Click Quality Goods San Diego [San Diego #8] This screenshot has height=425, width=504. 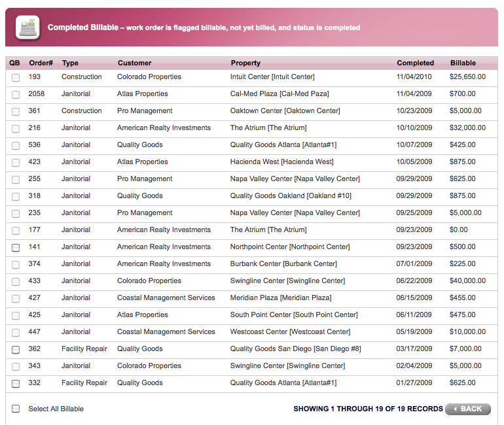point(295,349)
